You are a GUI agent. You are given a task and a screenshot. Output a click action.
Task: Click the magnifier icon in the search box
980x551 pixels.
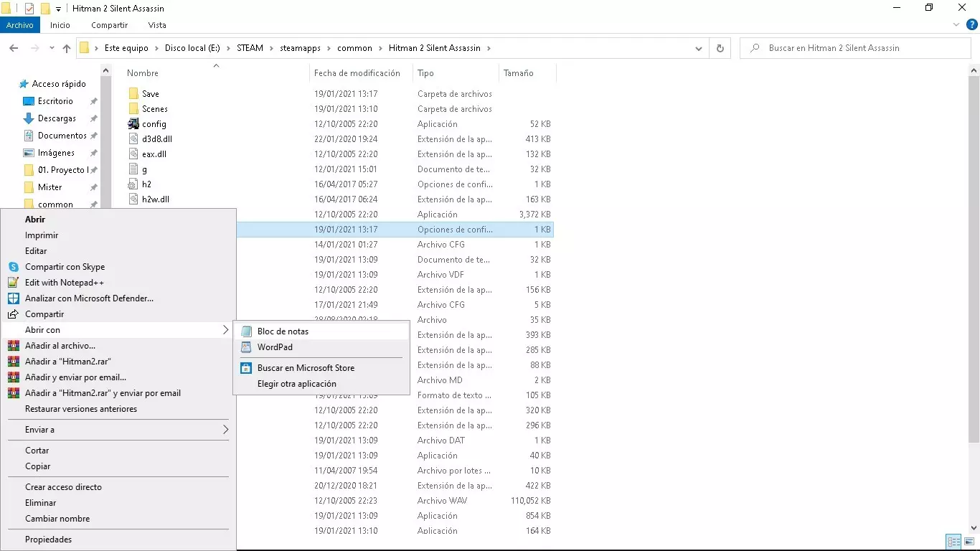[x=755, y=48]
